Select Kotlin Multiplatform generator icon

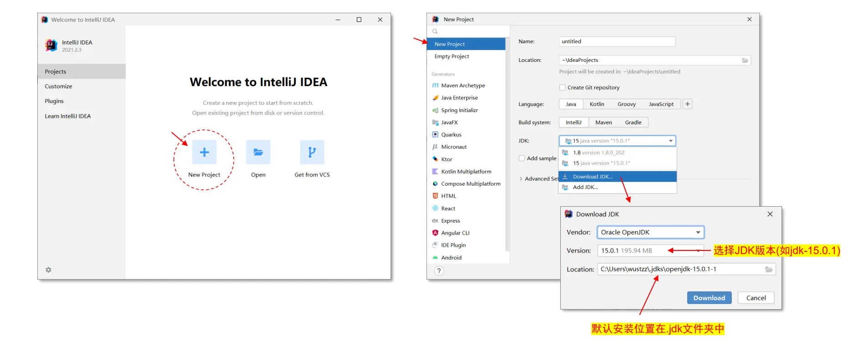[x=435, y=172]
